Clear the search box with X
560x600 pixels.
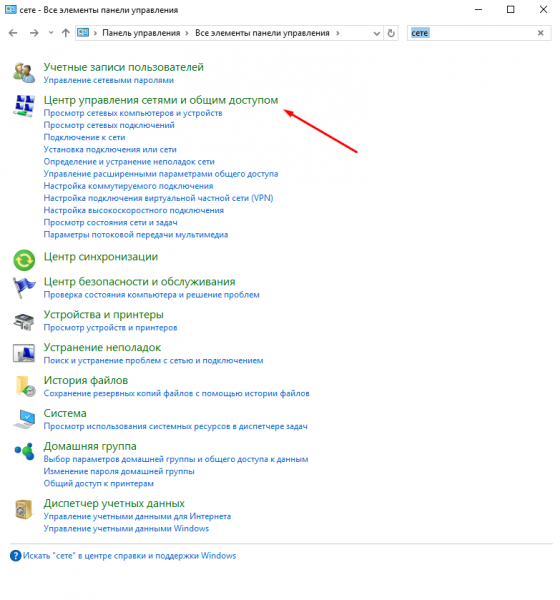pos(540,33)
